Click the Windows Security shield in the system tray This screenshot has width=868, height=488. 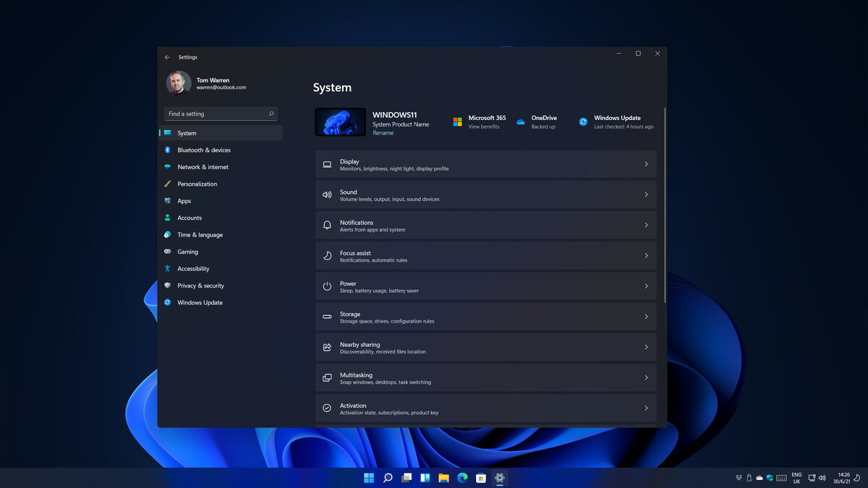click(770, 478)
